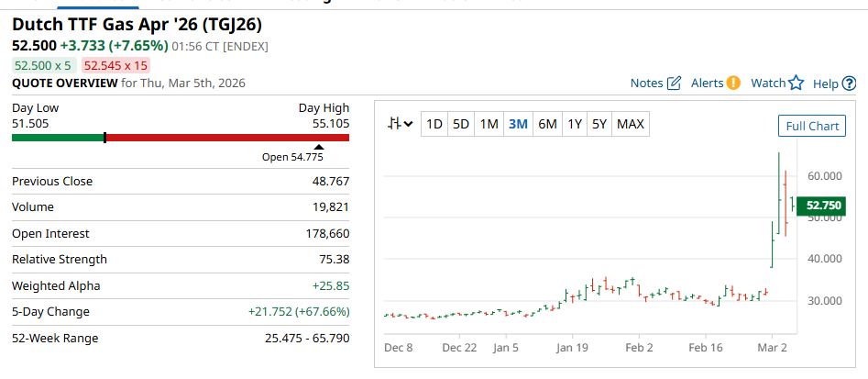Viewport: 868px width, 379px height.
Task: Switch chart to 6M period
Action: 547,124
